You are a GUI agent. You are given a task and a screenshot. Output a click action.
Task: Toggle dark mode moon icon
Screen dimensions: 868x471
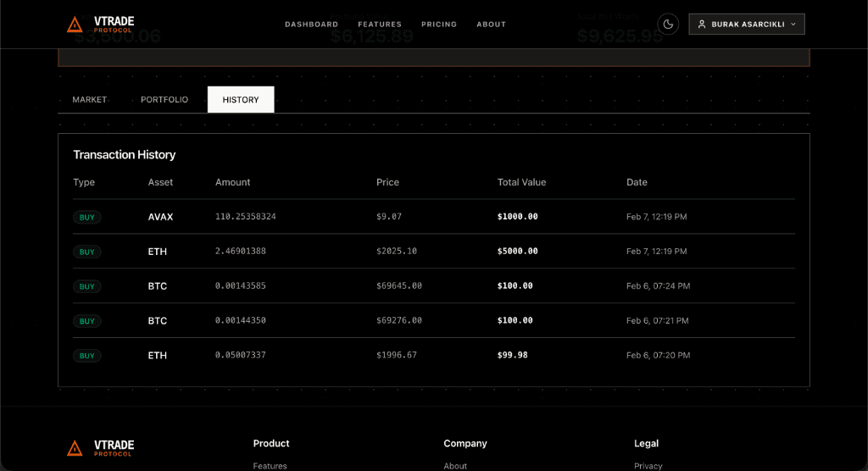(668, 25)
